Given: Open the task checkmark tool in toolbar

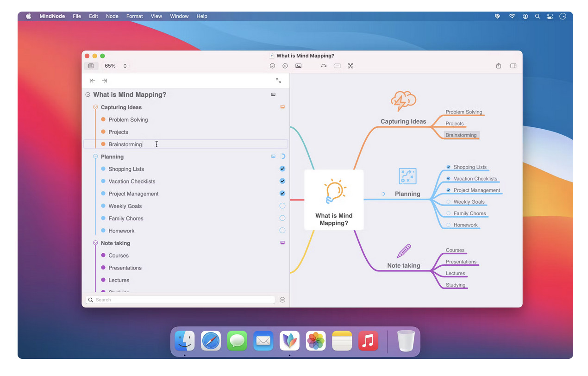Looking at the screenshot, I should click(x=273, y=66).
